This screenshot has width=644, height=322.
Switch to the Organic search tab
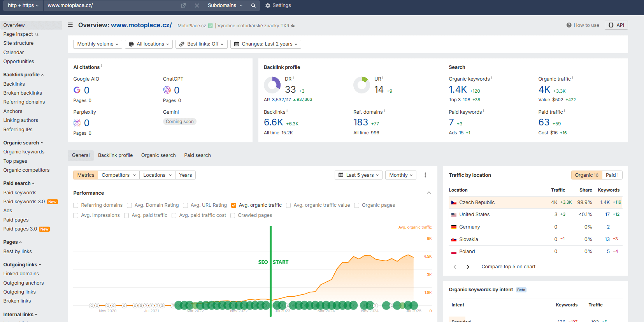point(158,155)
